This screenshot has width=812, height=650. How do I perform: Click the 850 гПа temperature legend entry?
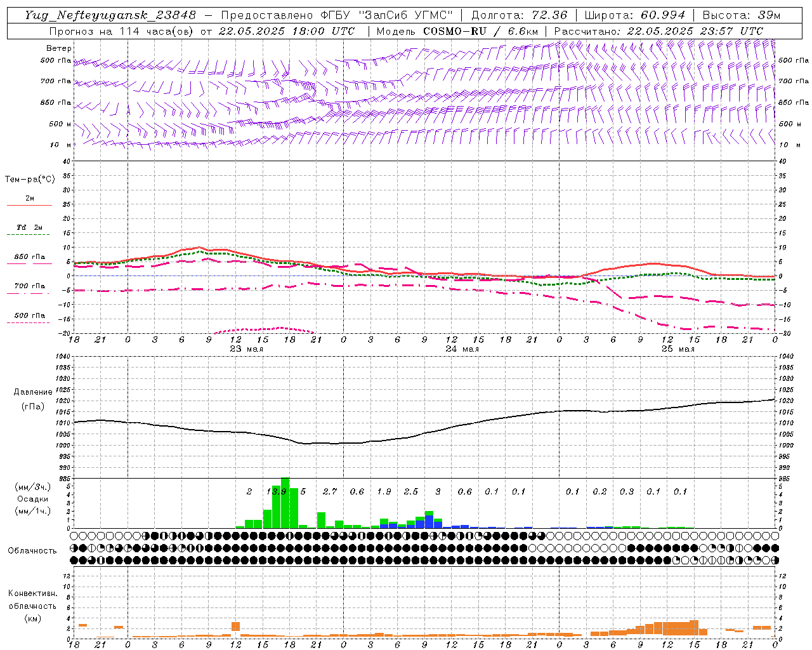(x=30, y=256)
